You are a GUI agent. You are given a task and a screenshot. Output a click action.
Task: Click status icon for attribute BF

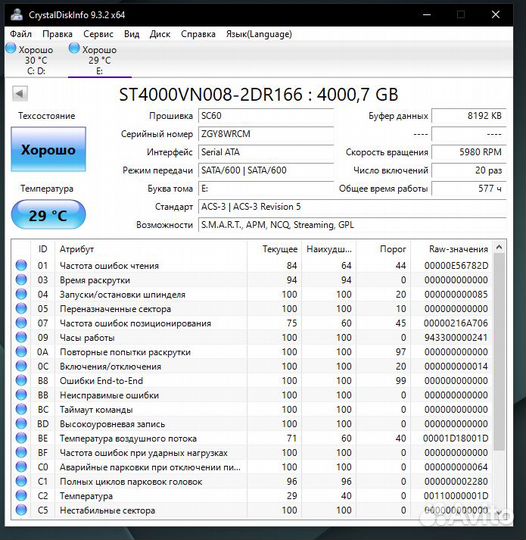click(x=21, y=453)
